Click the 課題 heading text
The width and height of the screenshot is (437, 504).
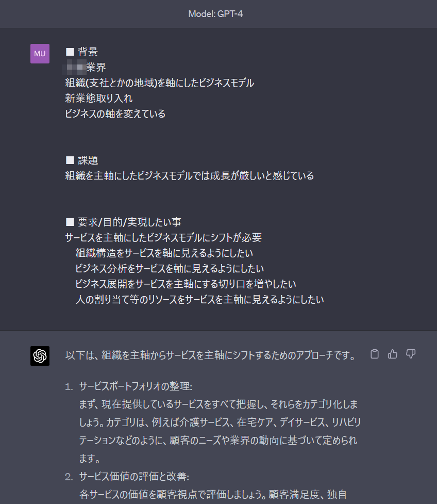[88, 160]
